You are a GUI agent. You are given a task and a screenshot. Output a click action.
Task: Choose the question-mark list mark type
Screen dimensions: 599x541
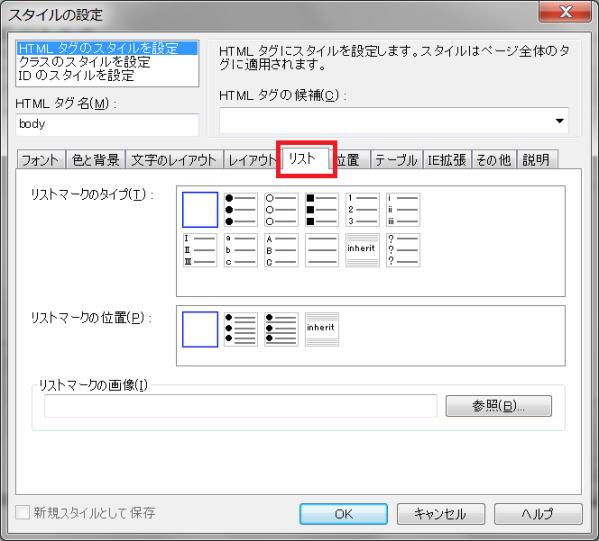(x=403, y=250)
